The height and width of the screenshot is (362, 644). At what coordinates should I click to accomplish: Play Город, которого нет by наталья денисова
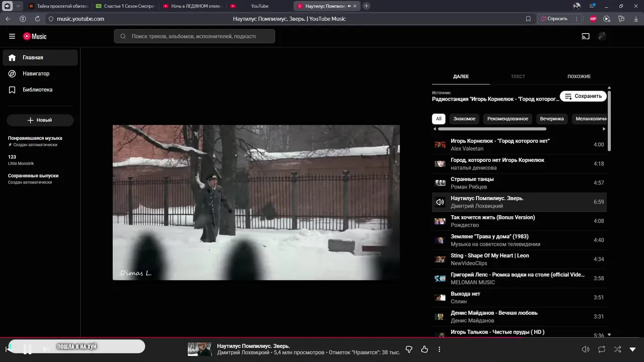519,164
